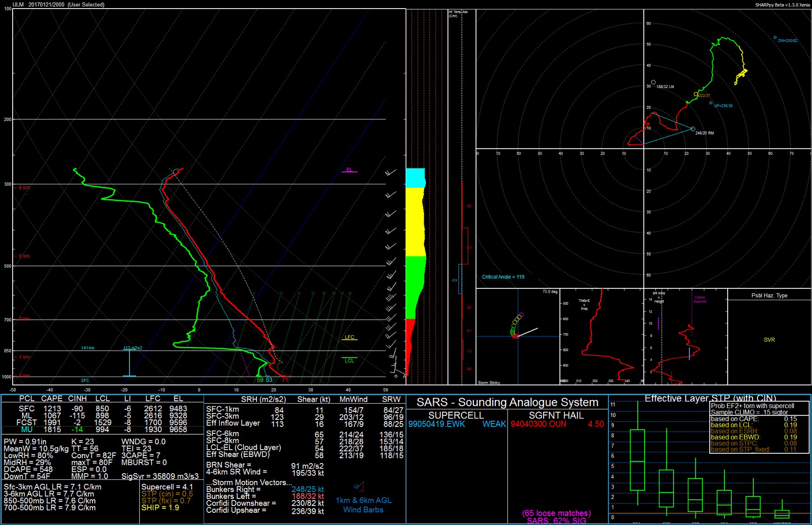The height and width of the screenshot is (525, 812).
Task: Click the Storm Slinky label
Action: 489,383
